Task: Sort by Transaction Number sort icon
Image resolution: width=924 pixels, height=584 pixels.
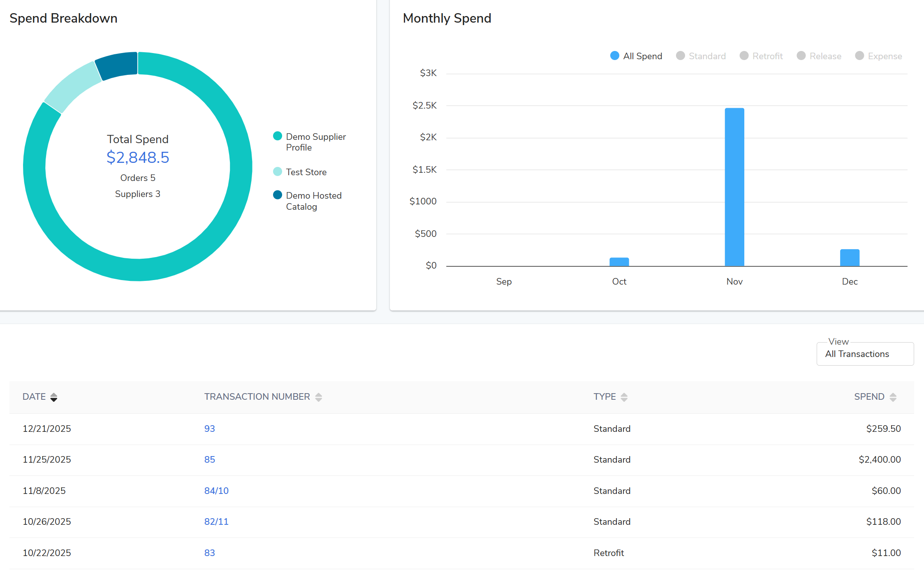Action: tap(319, 397)
